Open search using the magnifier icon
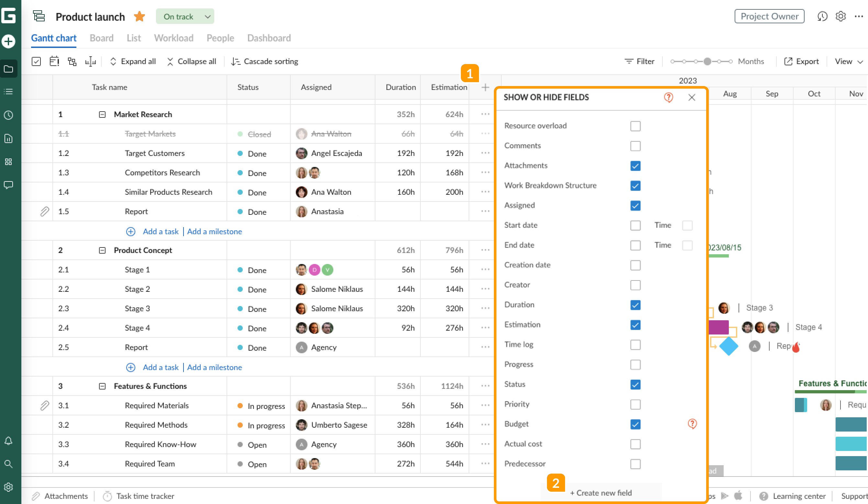 tap(9, 464)
